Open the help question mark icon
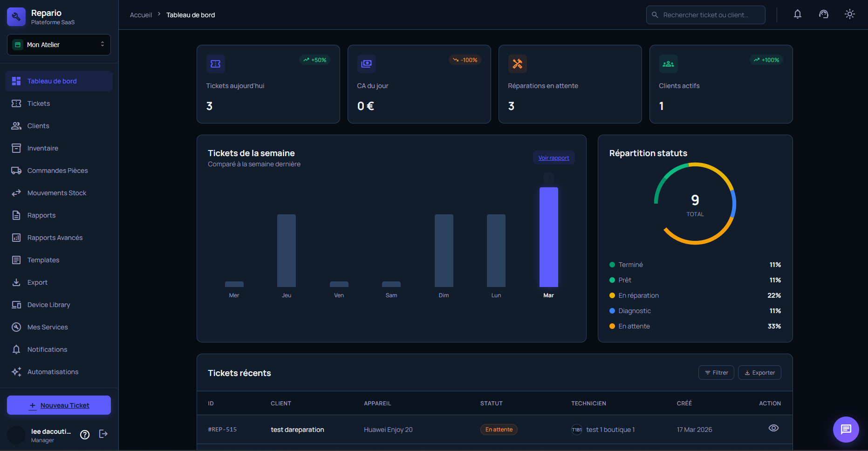Viewport: 868px width, 451px height. tap(85, 435)
